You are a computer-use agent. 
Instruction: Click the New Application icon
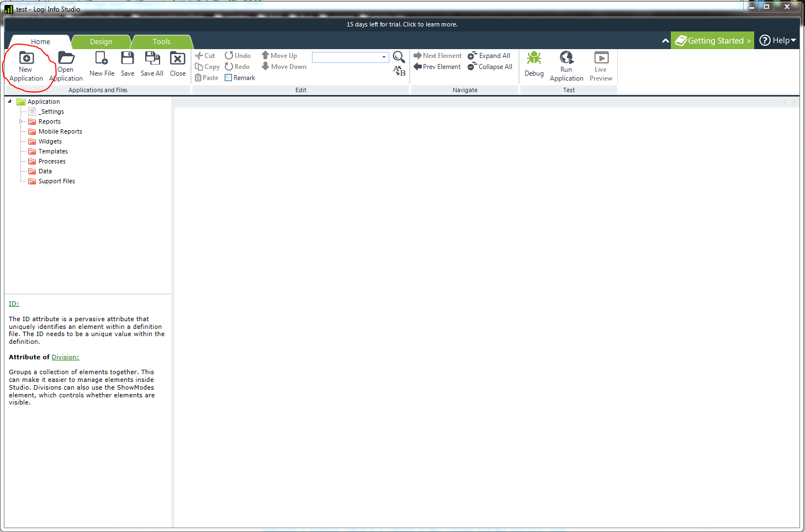point(26,58)
